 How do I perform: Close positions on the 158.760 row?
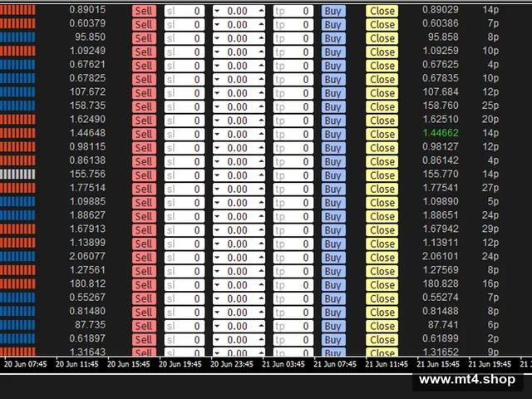click(x=382, y=107)
